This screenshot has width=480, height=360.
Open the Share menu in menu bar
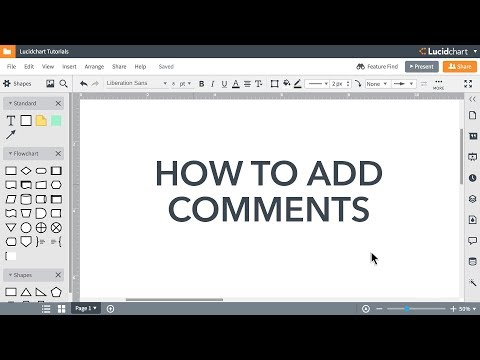119,67
